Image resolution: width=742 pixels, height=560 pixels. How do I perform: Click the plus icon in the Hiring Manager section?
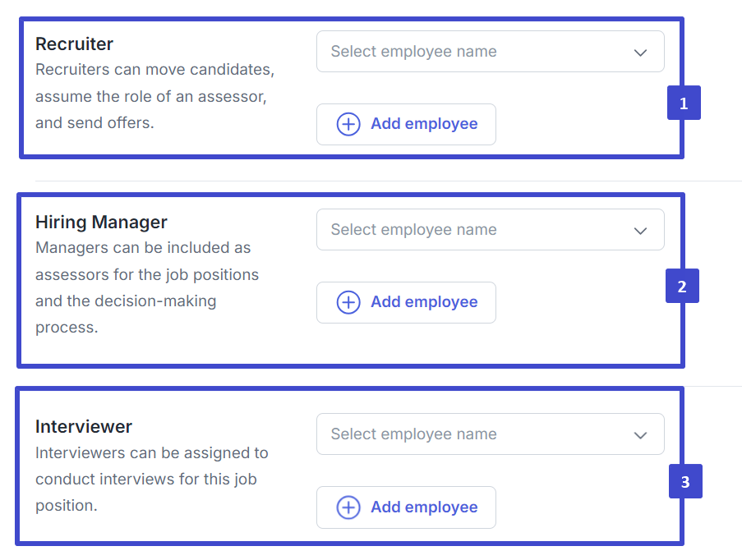348,302
